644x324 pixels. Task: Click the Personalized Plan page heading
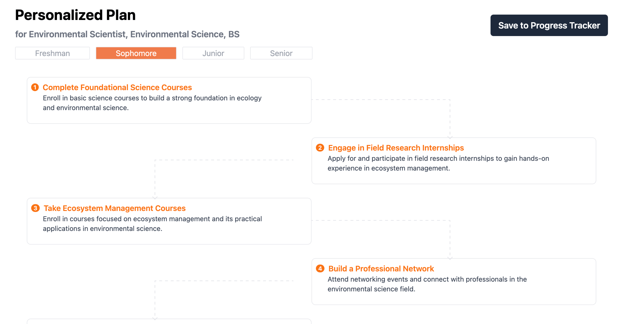click(75, 15)
